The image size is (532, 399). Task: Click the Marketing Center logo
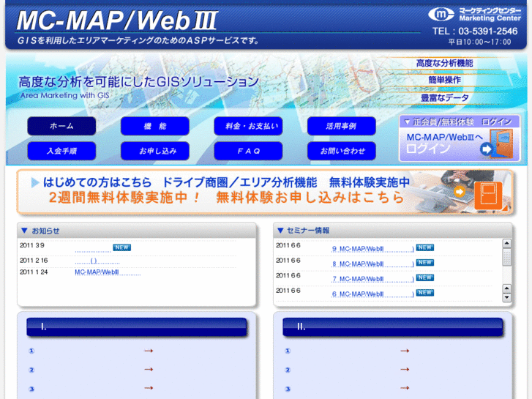click(474, 14)
